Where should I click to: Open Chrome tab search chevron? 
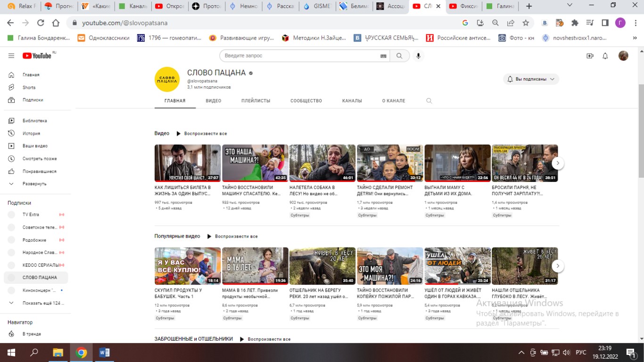pos(570,6)
